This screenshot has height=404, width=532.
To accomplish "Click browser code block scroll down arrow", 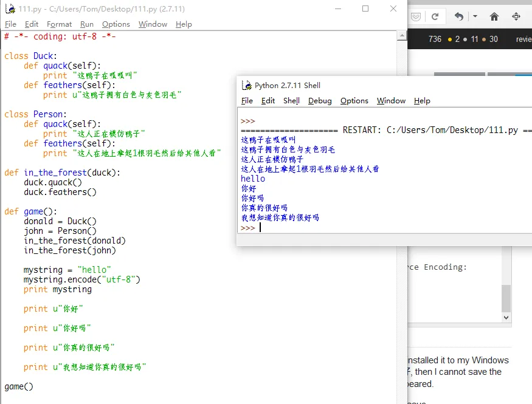I will (506, 318).
